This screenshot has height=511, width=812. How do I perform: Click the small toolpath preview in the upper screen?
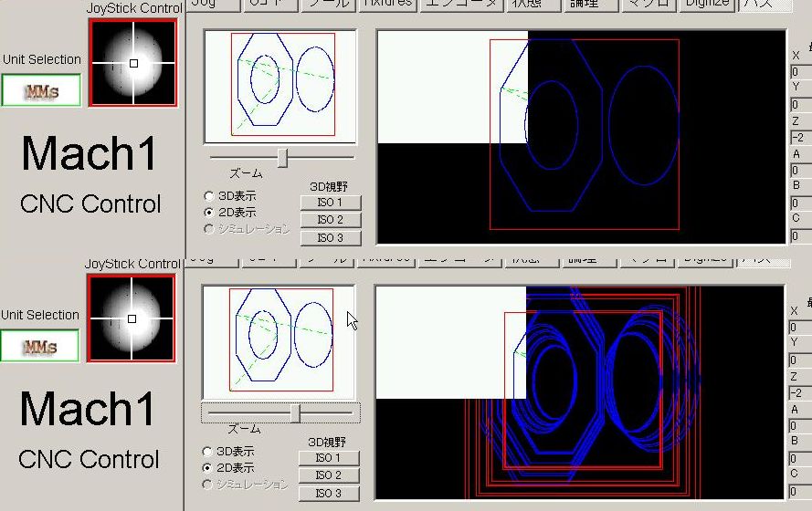pyautogui.click(x=280, y=87)
